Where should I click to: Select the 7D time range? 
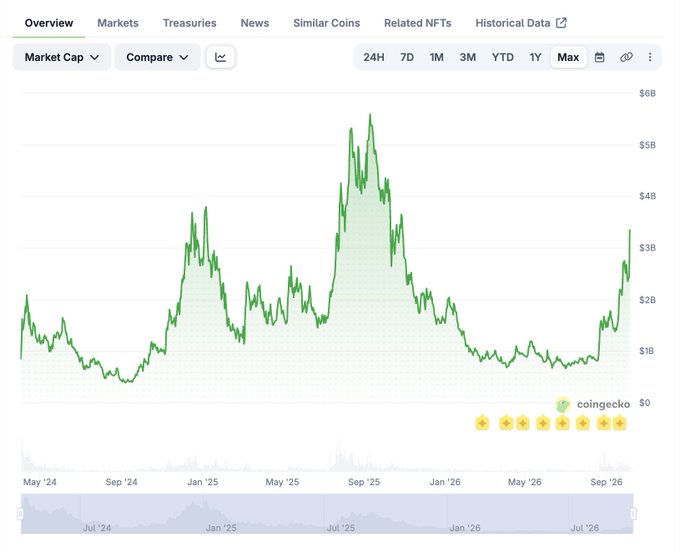[407, 57]
